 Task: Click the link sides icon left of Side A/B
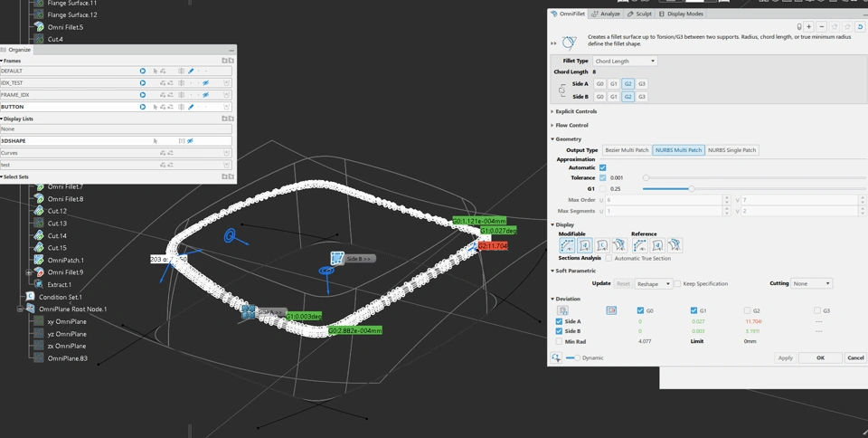(561, 90)
